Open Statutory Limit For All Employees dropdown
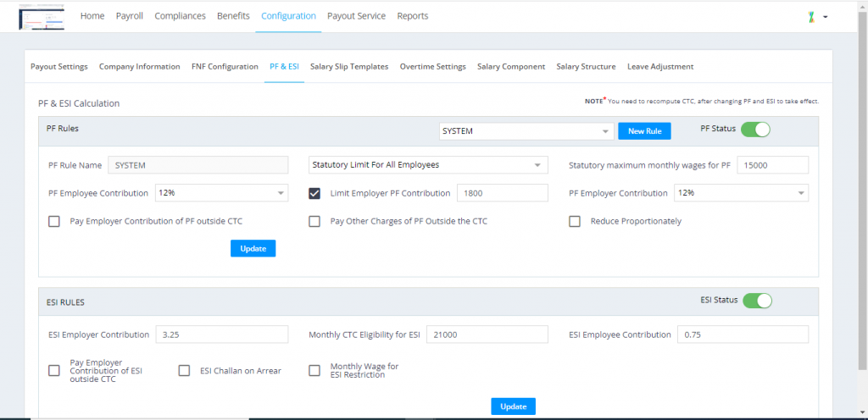The image size is (868, 420). (x=428, y=164)
